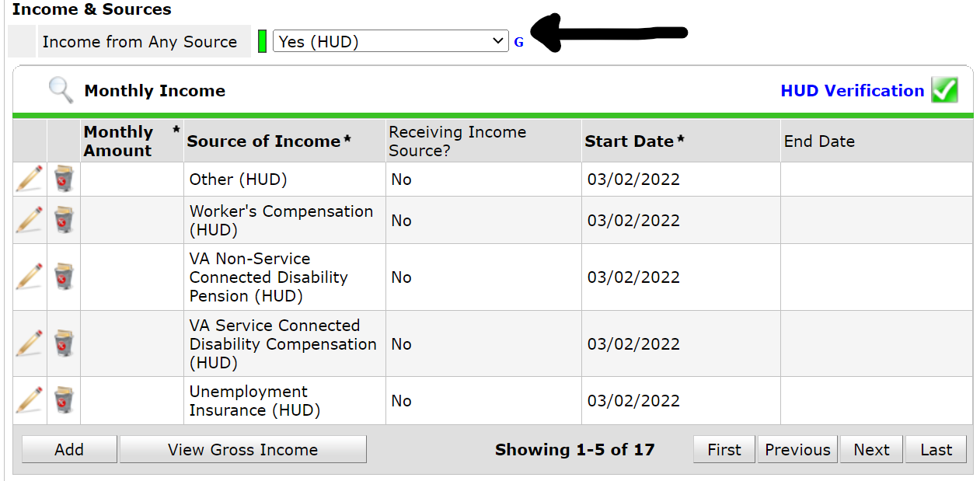Image resolution: width=980 pixels, height=481 pixels.
Task: Click Add to create a new income source
Action: (x=68, y=449)
